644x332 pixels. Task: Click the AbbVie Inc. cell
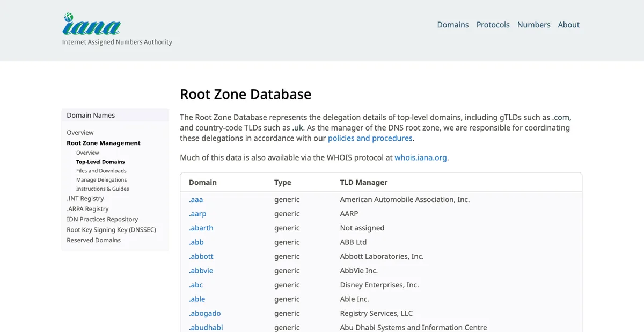(x=359, y=271)
